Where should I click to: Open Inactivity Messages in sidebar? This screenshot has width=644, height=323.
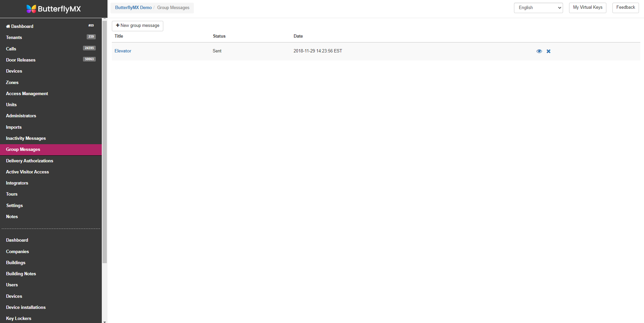(26, 138)
